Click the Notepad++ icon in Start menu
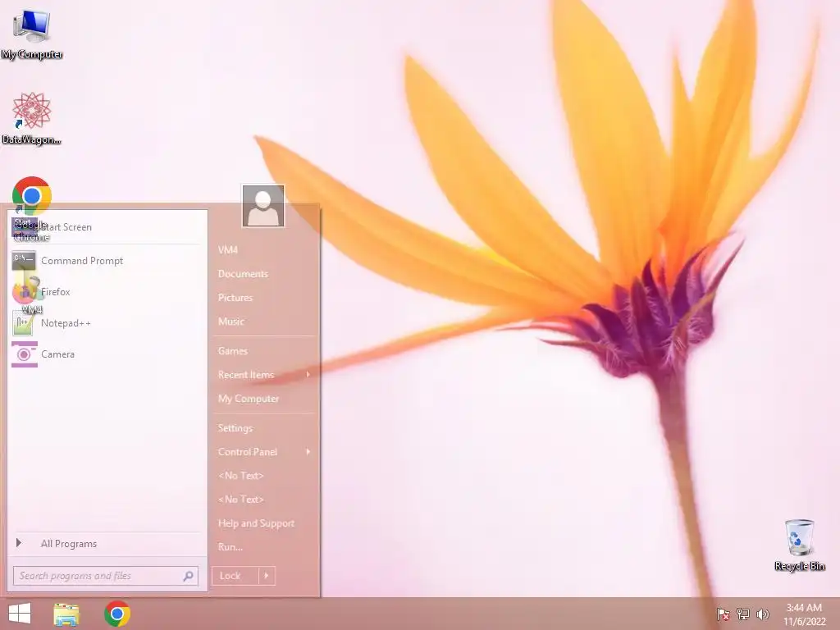Viewport: 840px width, 630px height. [24, 323]
